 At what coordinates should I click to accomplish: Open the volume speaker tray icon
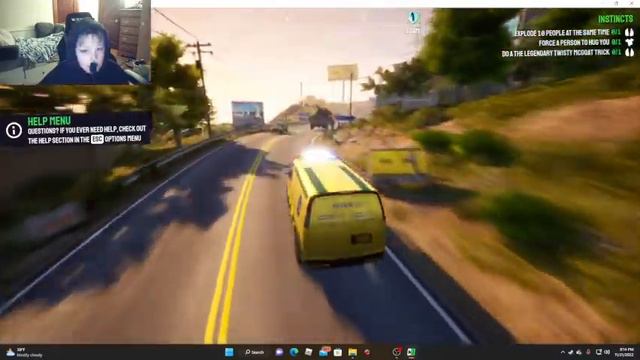[x=607, y=352]
